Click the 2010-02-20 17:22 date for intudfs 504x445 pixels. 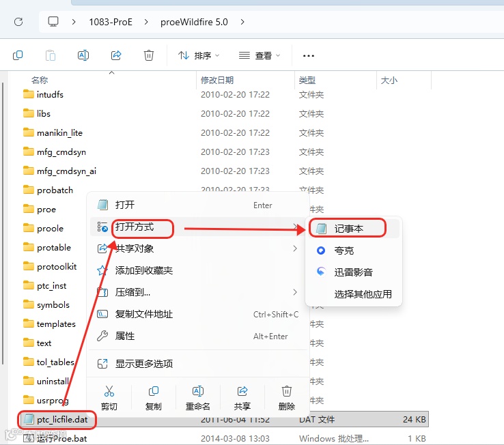[x=235, y=94]
